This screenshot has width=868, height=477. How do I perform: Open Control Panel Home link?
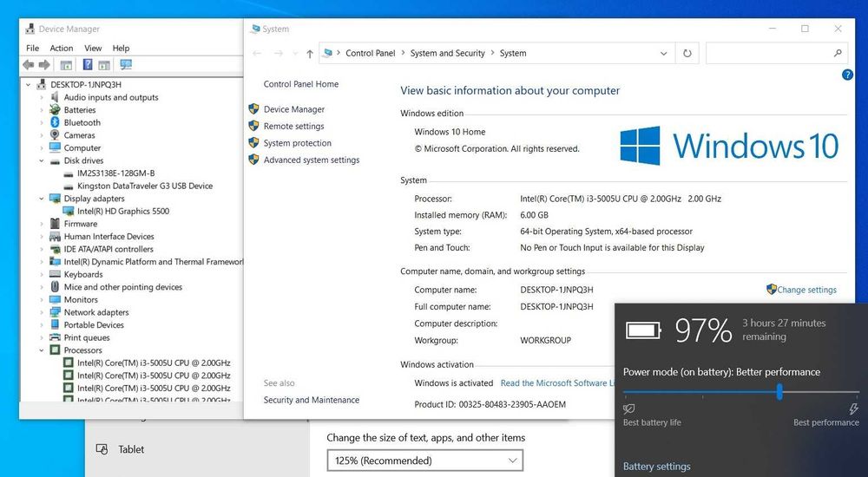pyautogui.click(x=301, y=84)
